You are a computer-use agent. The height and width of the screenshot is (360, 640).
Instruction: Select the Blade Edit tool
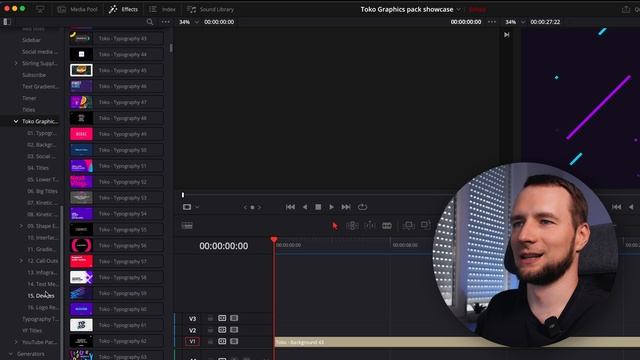[387, 225]
